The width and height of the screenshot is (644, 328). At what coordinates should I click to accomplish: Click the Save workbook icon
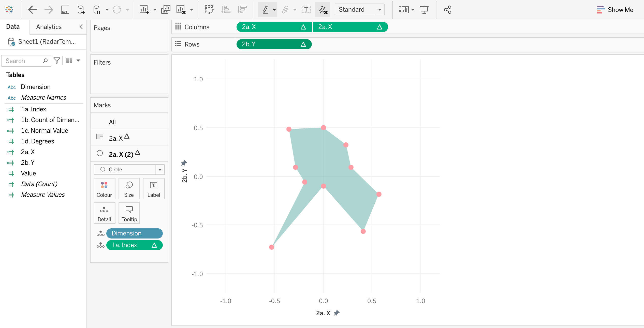65,10
